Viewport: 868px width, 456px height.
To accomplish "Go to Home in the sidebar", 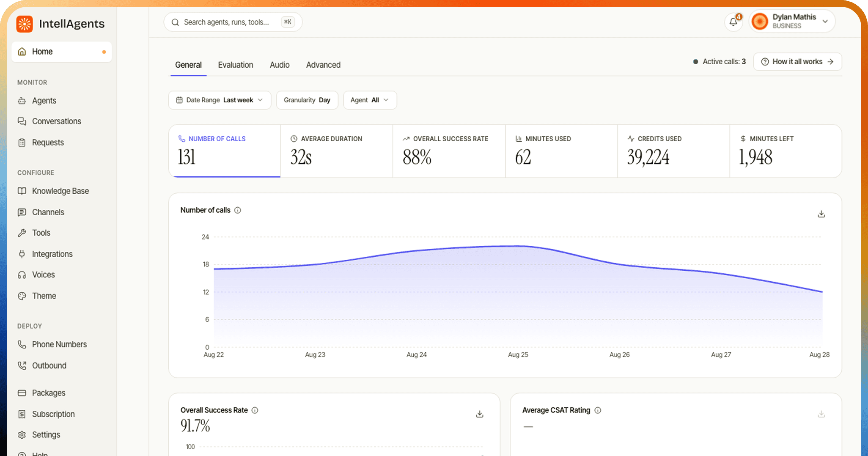I will click(x=62, y=52).
